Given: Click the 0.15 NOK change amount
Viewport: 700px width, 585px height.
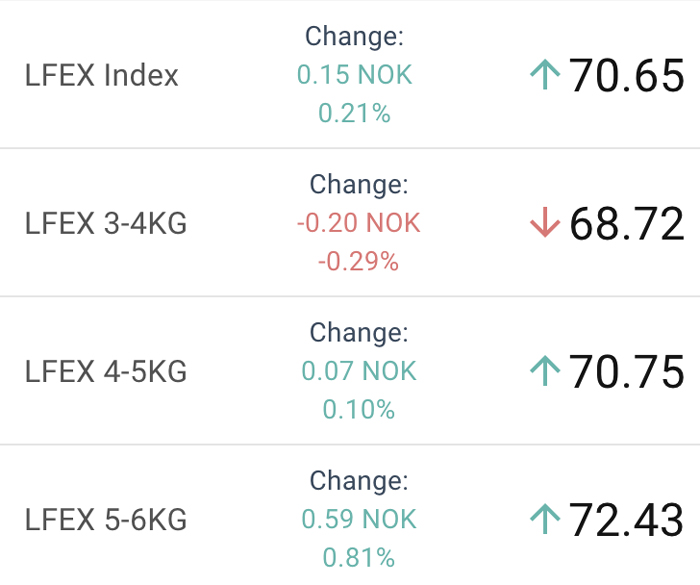Looking at the screenshot, I should 354,75.
